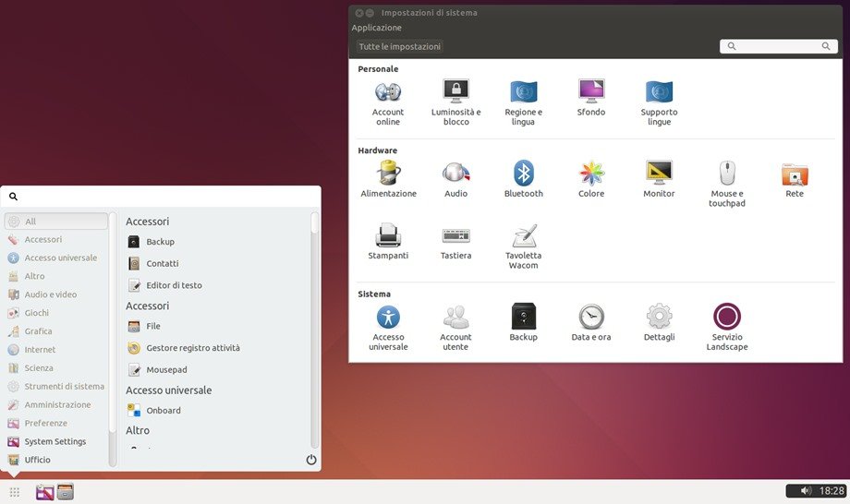Open the Sfondo background settings
850x504 pixels.
pyautogui.click(x=591, y=92)
